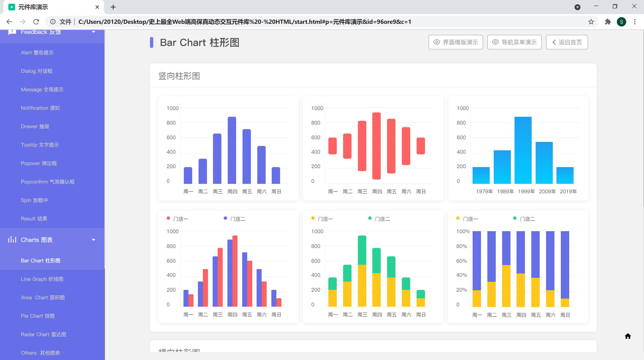Click the 周四 floating red bar

[376, 146]
